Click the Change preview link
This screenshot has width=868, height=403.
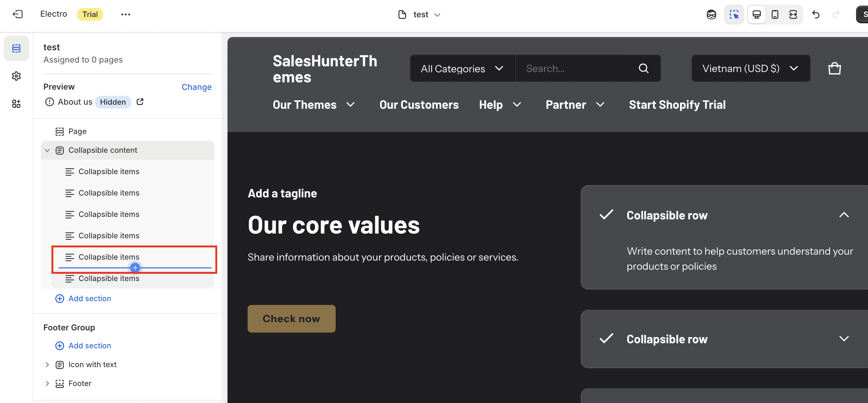(196, 87)
